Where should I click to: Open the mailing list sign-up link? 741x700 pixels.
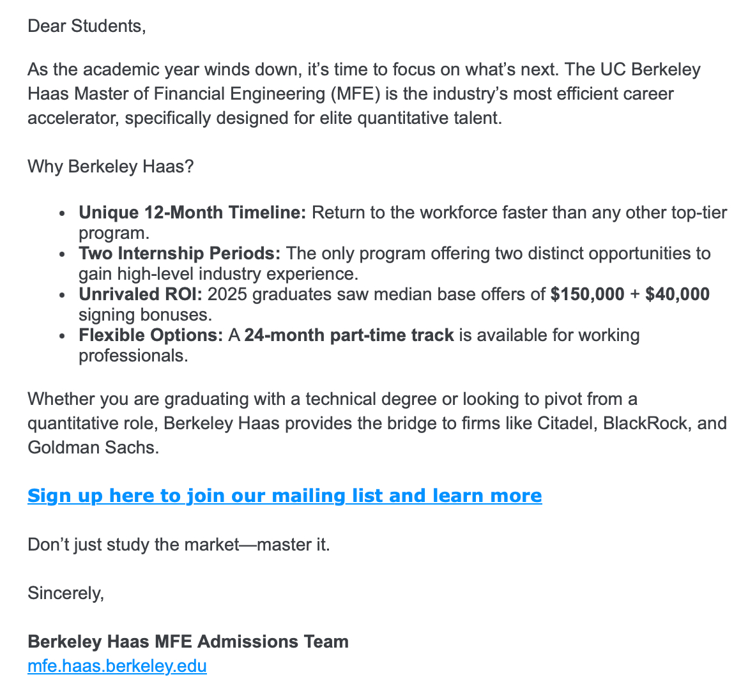pos(284,496)
